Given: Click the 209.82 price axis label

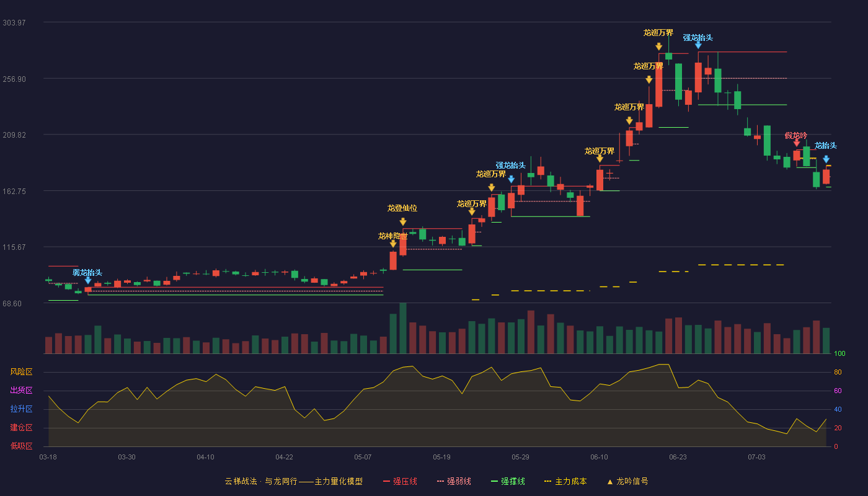Looking at the screenshot, I should click(14, 135).
